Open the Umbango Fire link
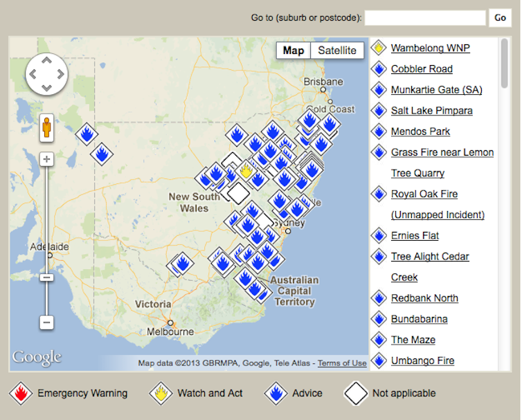This screenshot has width=522, height=420. [422, 360]
